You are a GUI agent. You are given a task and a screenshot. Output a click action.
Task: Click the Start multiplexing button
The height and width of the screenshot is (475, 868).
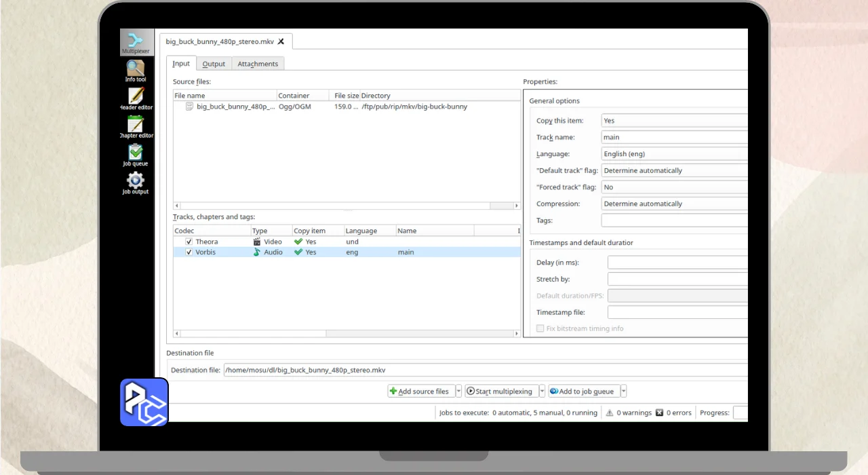(x=500, y=392)
